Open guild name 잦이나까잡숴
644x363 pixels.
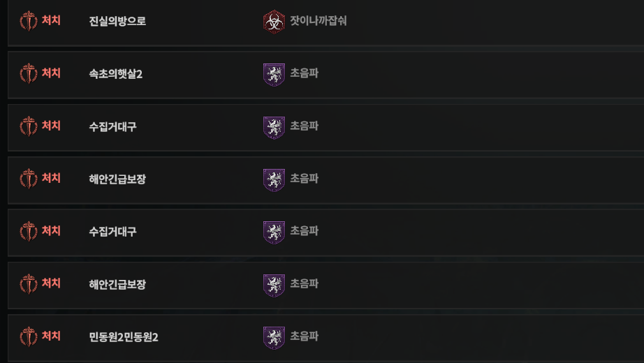click(x=319, y=20)
